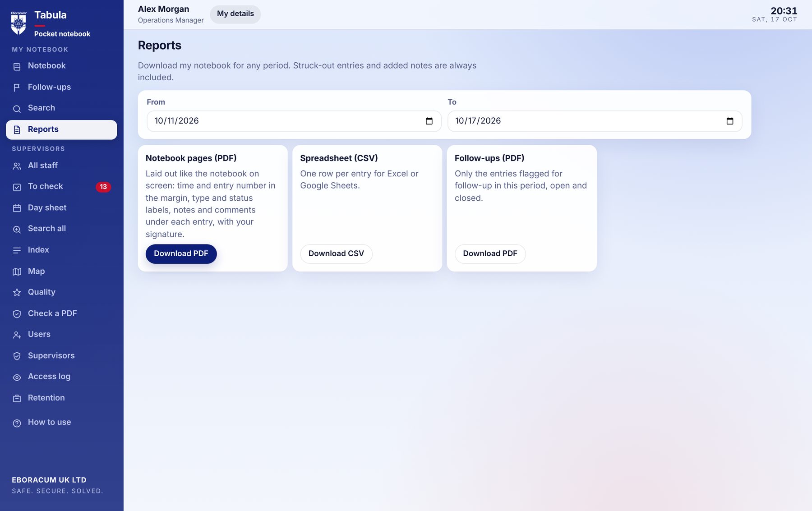Open the My details button
The image size is (812, 511).
(x=235, y=14)
